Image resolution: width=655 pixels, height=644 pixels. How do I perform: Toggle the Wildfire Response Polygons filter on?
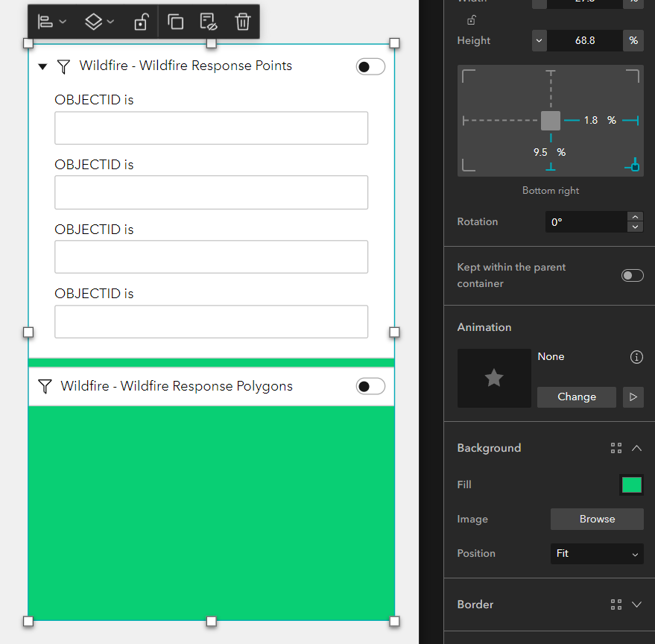click(370, 387)
